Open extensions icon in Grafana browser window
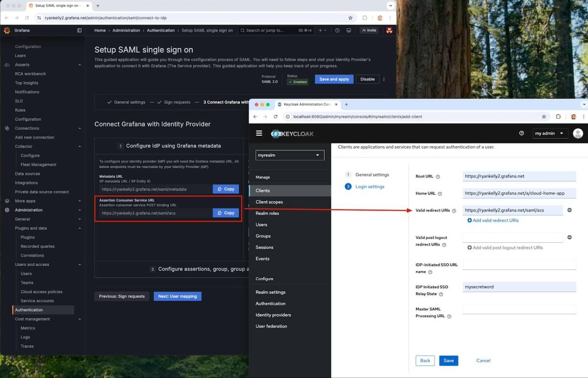This screenshot has height=378, width=588. click(x=365, y=18)
